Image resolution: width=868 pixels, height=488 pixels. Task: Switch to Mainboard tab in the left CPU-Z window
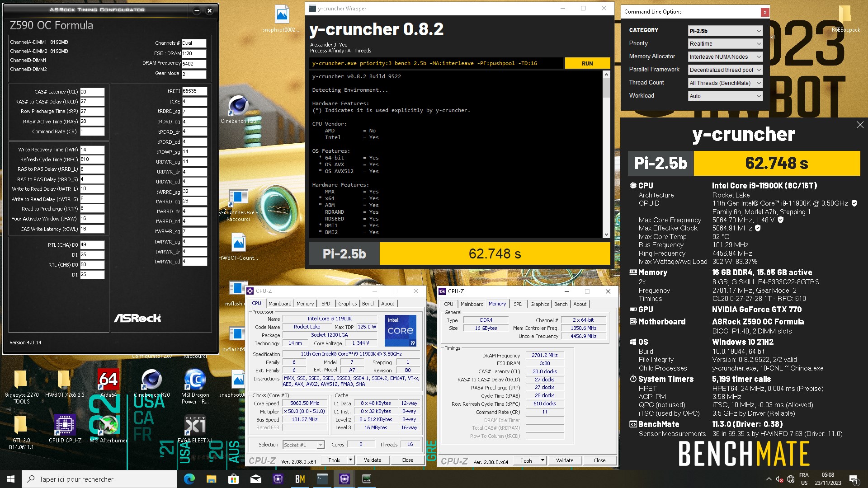280,304
